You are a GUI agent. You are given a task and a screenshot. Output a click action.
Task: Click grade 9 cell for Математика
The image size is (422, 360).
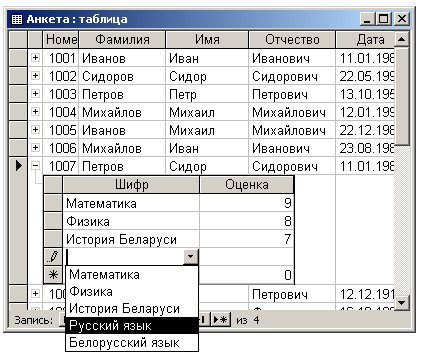pos(247,203)
